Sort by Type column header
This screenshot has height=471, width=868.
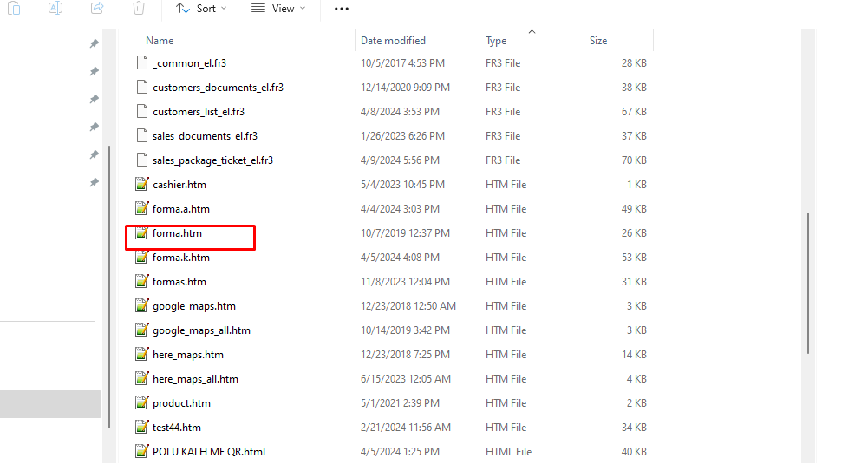496,41
